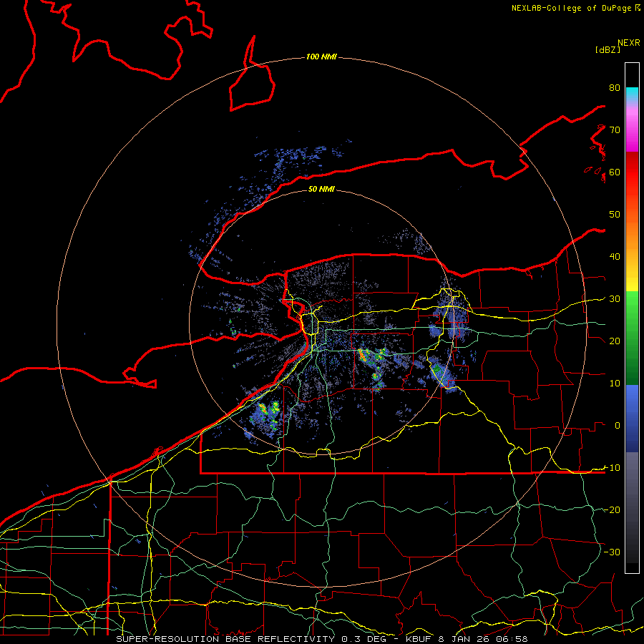
Task: Click the 60 tick label on dBZ scale
Action: (615, 172)
